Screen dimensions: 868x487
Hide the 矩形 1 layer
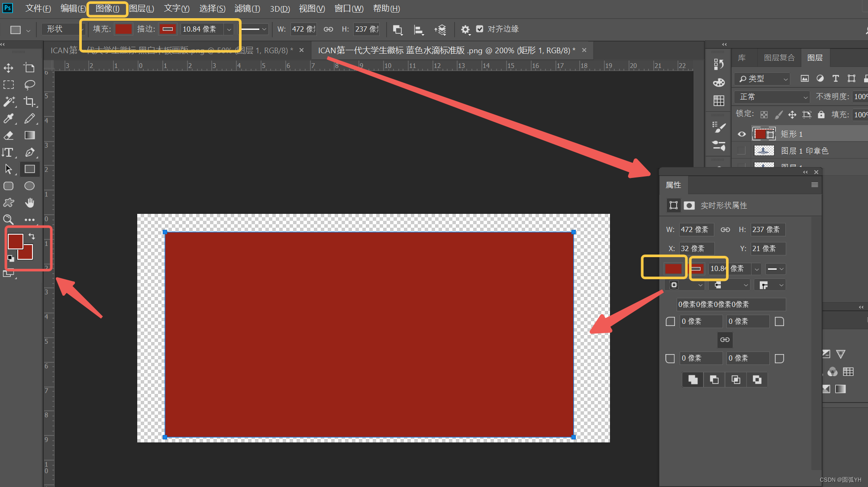[x=741, y=134]
